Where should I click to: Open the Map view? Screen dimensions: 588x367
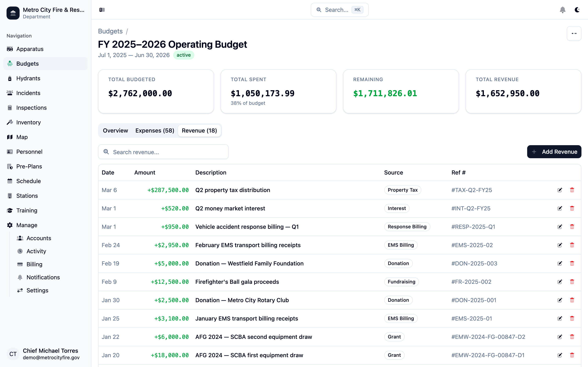(x=22, y=137)
